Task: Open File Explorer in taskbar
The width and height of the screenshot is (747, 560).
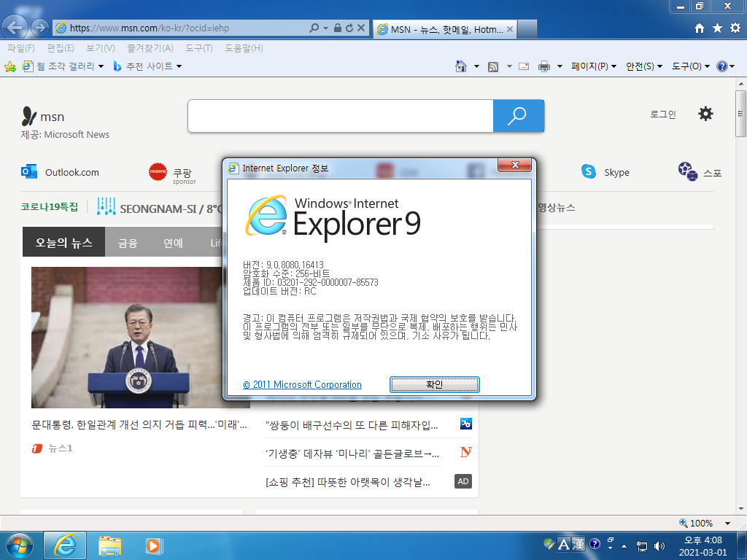Action: pos(110,545)
